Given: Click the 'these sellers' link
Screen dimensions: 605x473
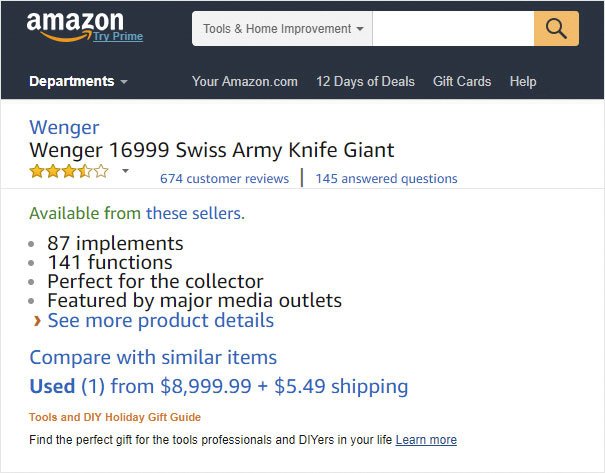Looking at the screenshot, I should coord(195,213).
